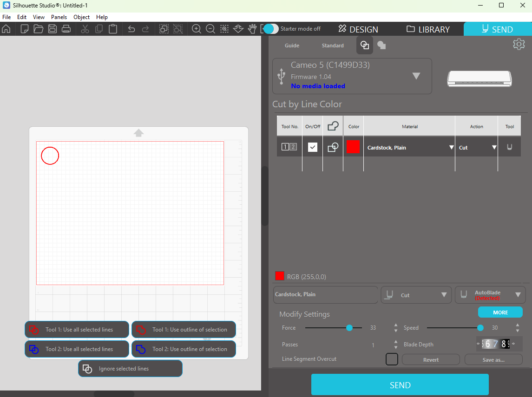Select tool number 1 in red row
The height and width of the screenshot is (397, 532).
(285, 147)
